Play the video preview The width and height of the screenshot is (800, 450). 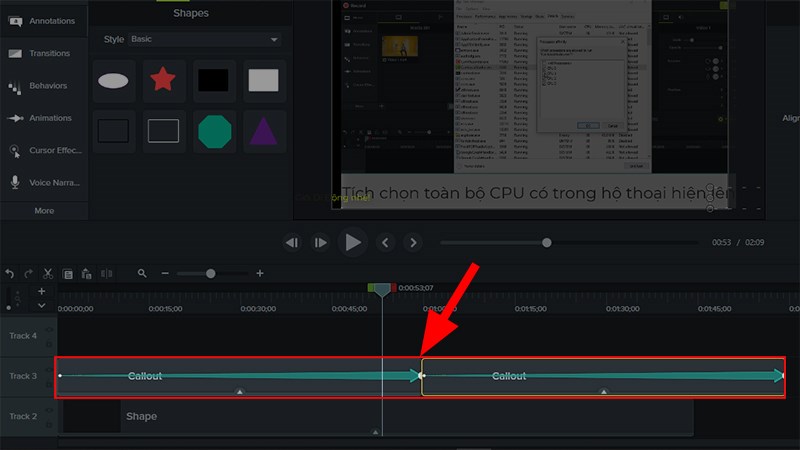click(353, 242)
